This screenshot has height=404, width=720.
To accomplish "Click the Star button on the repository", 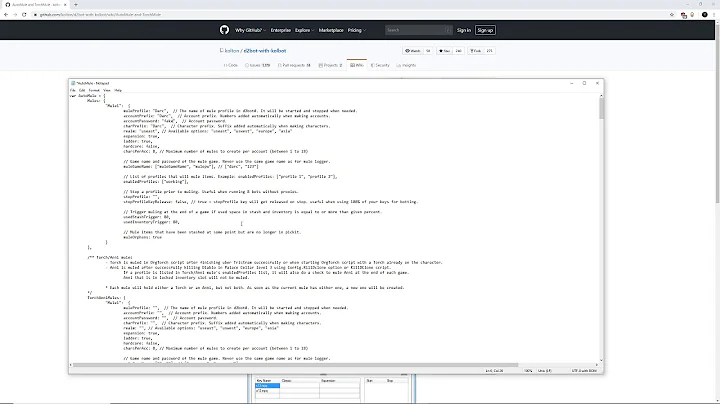I will pyautogui.click(x=444, y=51).
